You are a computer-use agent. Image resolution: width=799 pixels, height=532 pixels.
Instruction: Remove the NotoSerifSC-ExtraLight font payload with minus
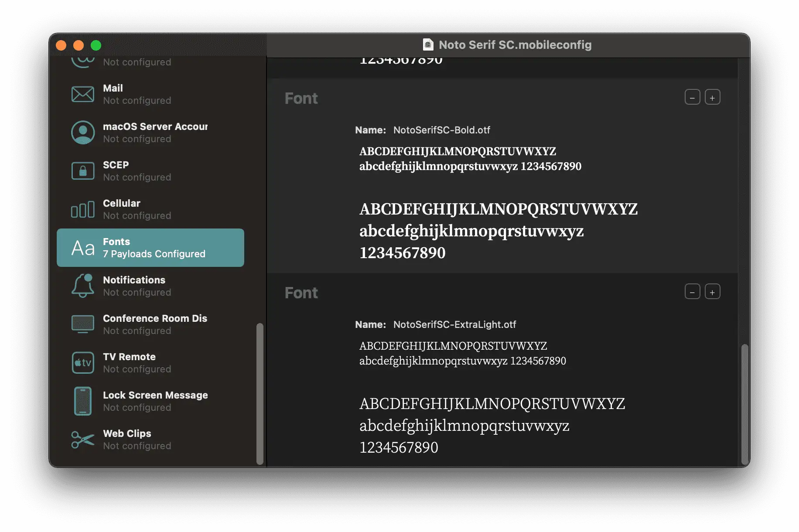coord(692,292)
